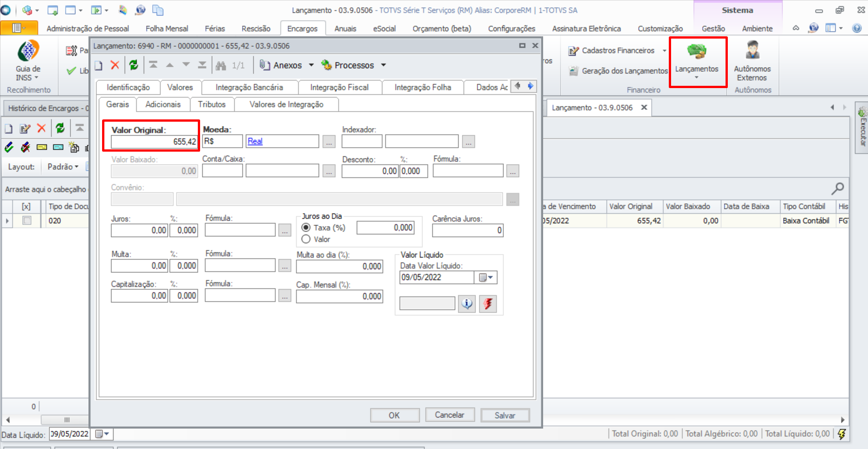Open the Gestão ribbon tab
The image size is (868, 449).
pyautogui.click(x=713, y=29)
